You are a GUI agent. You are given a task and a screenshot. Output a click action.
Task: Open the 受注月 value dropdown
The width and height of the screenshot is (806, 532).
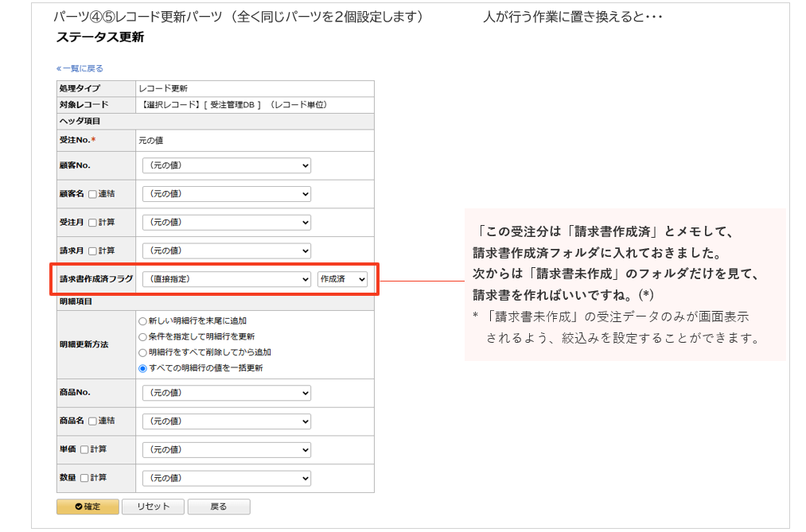(225, 222)
